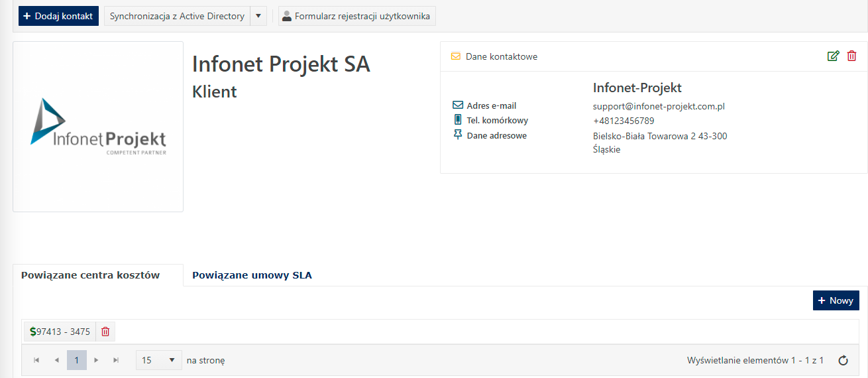Click the phone number +48123456789
The image size is (868, 378).
pyautogui.click(x=624, y=121)
